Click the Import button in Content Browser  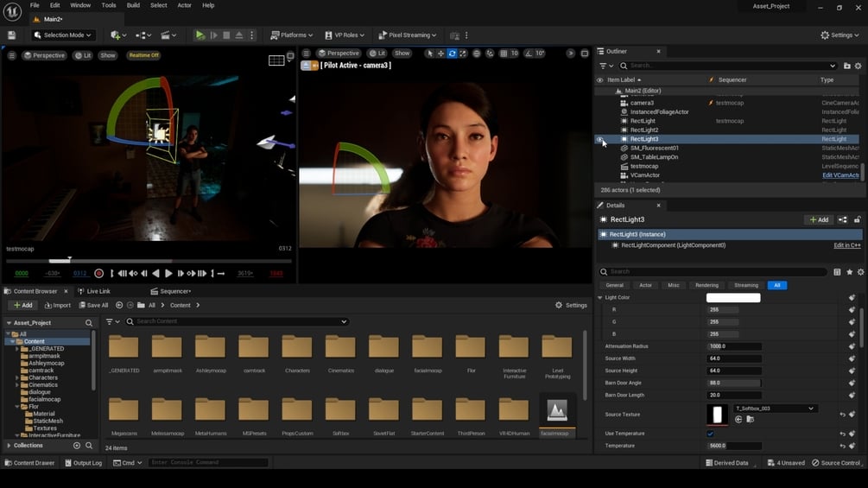[57, 305]
